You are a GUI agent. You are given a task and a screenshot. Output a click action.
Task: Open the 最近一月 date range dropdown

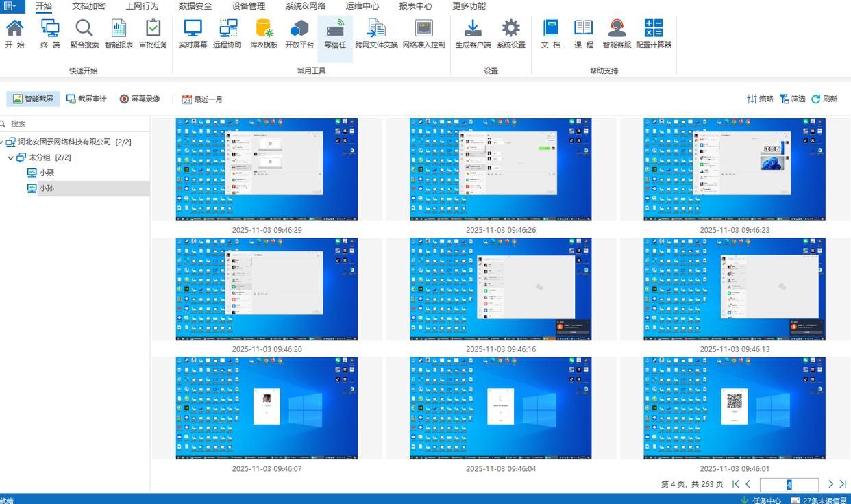[x=202, y=99]
